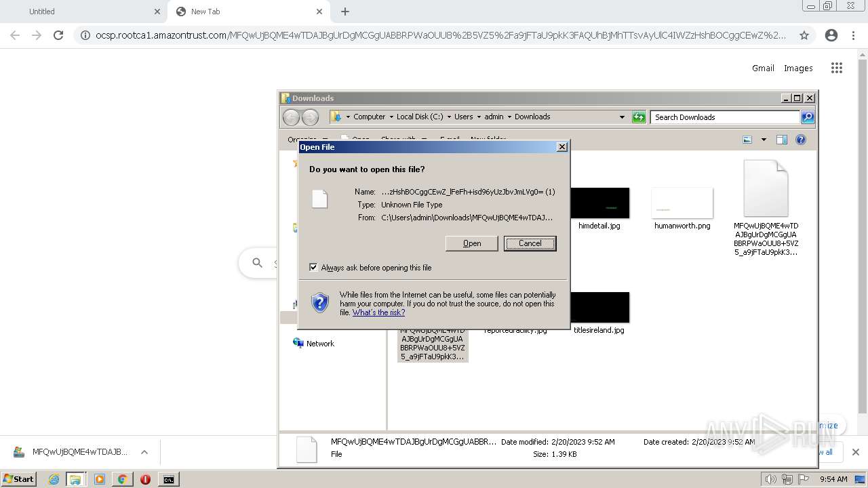Click the red Opera taskbar icon
The width and height of the screenshot is (868, 488).
(145, 479)
